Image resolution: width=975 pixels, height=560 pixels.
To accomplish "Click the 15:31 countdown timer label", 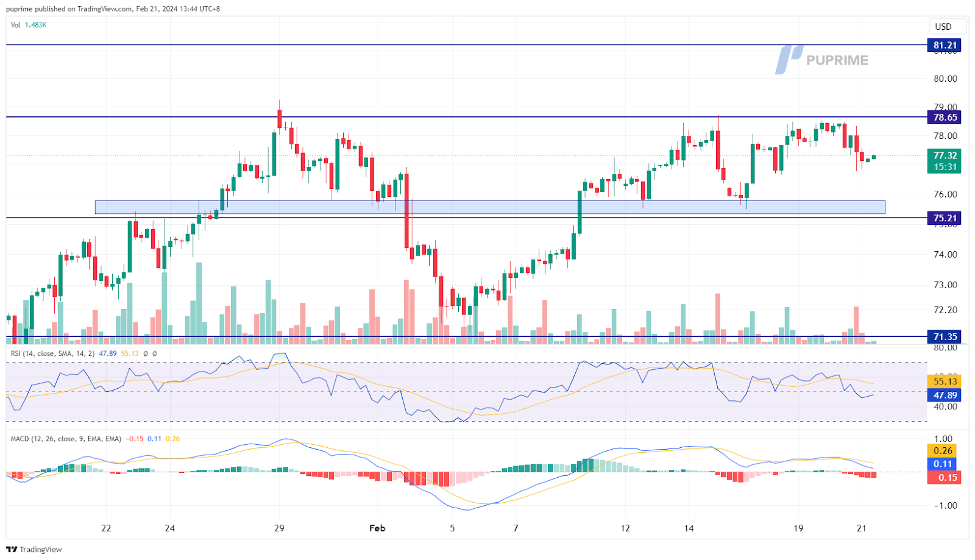I will pyautogui.click(x=945, y=167).
